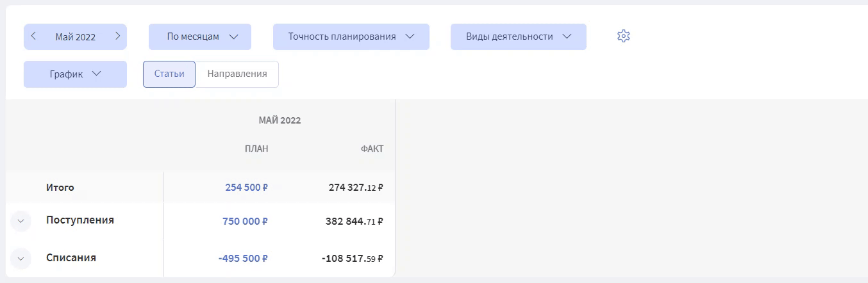Expand the Списания row chevron
The height and width of the screenshot is (283, 868).
[x=21, y=259]
